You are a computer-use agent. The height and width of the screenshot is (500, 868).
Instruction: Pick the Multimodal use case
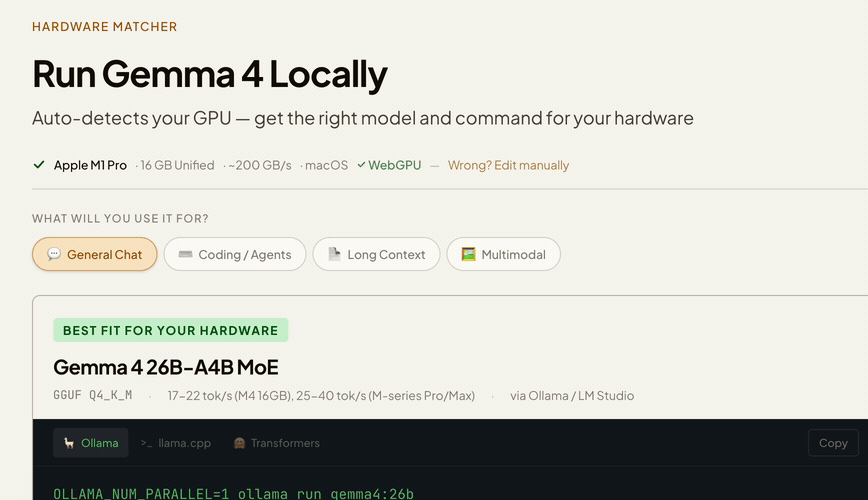click(x=504, y=254)
